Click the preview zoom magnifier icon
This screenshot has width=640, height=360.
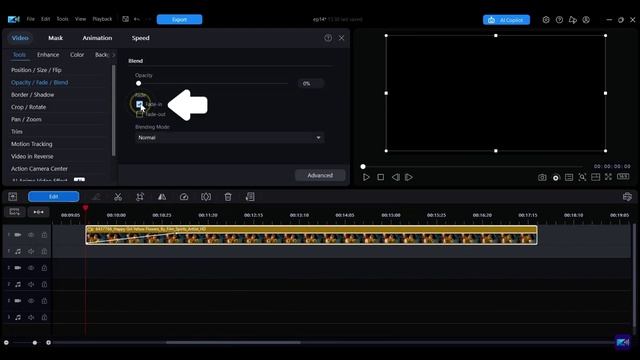pos(582,177)
